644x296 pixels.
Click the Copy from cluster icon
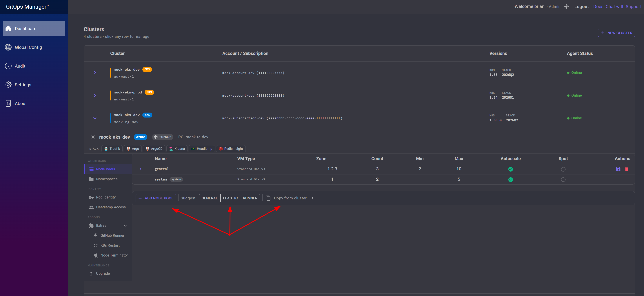point(268,198)
